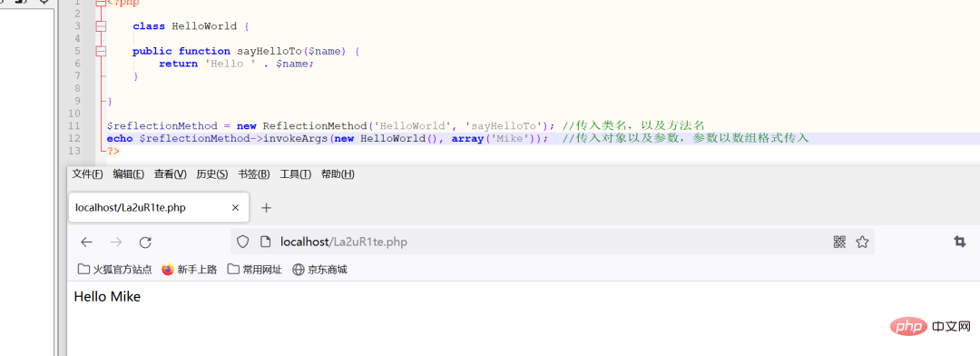Click the 'Hello Mike' page output text

tap(107, 297)
